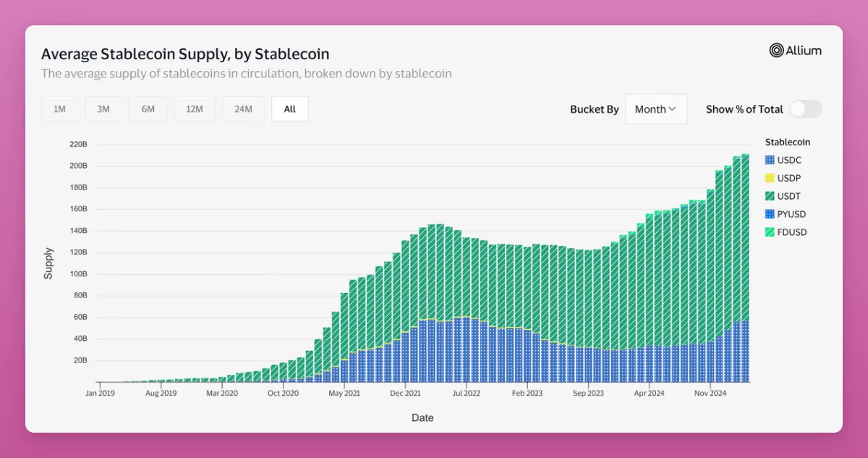
Task: Click the PYUSD legend swatch icon
Action: click(x=770, y=214)
